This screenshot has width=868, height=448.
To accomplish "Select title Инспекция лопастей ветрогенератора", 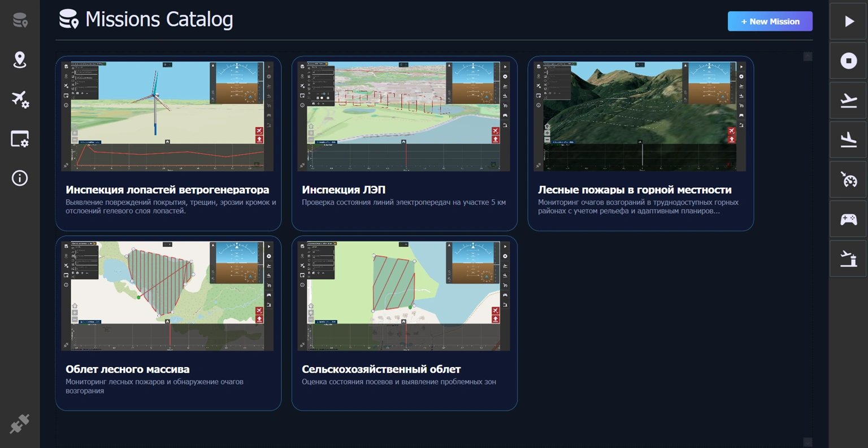I will pyautogui.click(x=167, y=190).
